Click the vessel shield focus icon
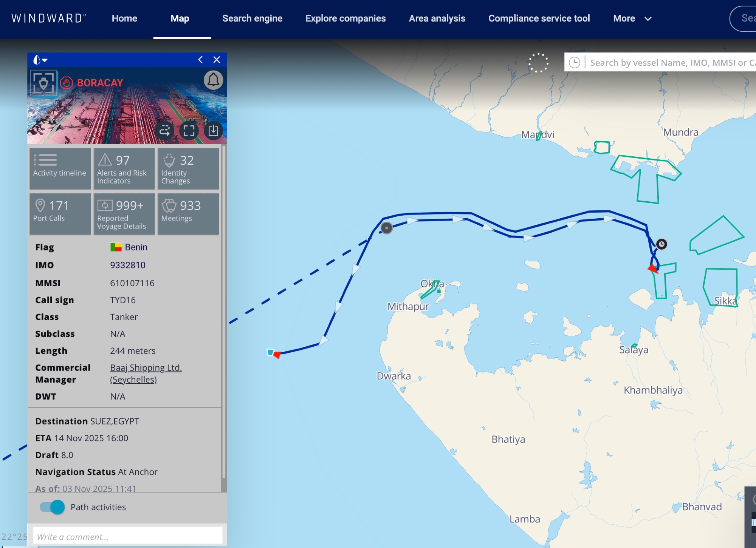756x548 pixels. 44,83
